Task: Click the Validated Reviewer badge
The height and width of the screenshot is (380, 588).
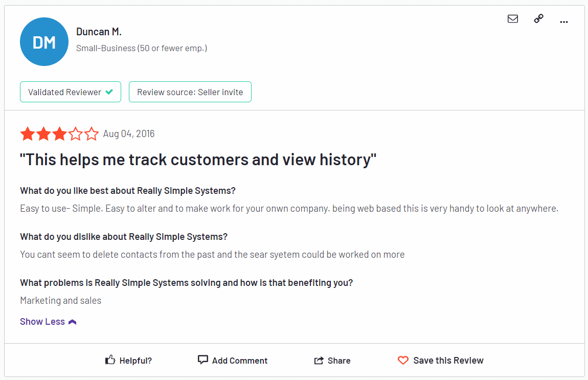Action: (x=71, y=92)
